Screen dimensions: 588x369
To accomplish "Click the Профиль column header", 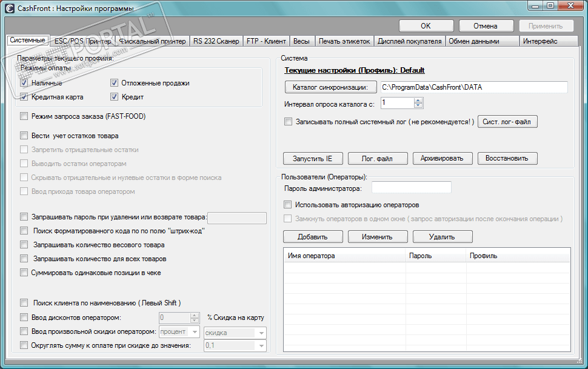I will [x=518, y=255].
